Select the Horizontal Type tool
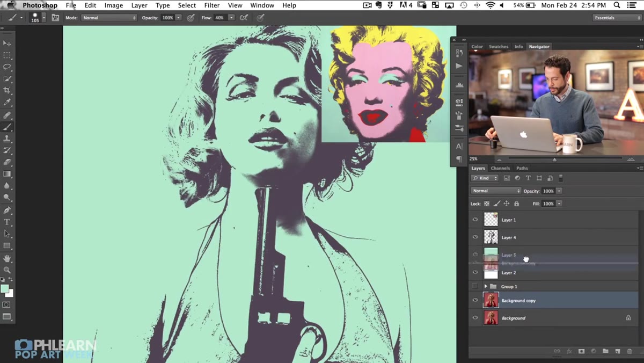This screenshot has height=363, width=644. 7,222
